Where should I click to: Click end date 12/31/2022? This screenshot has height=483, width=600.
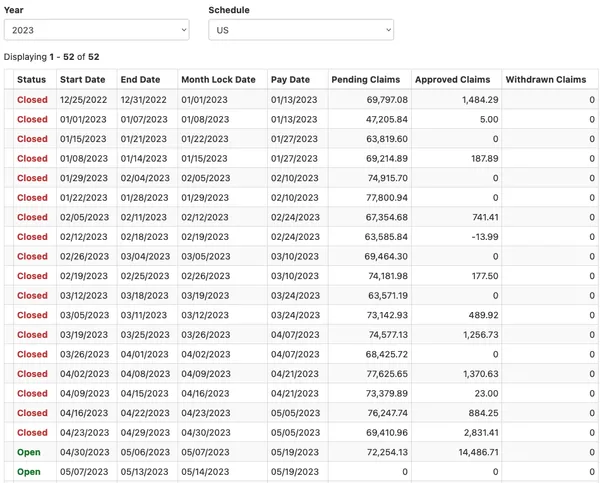tap(144, 100)
